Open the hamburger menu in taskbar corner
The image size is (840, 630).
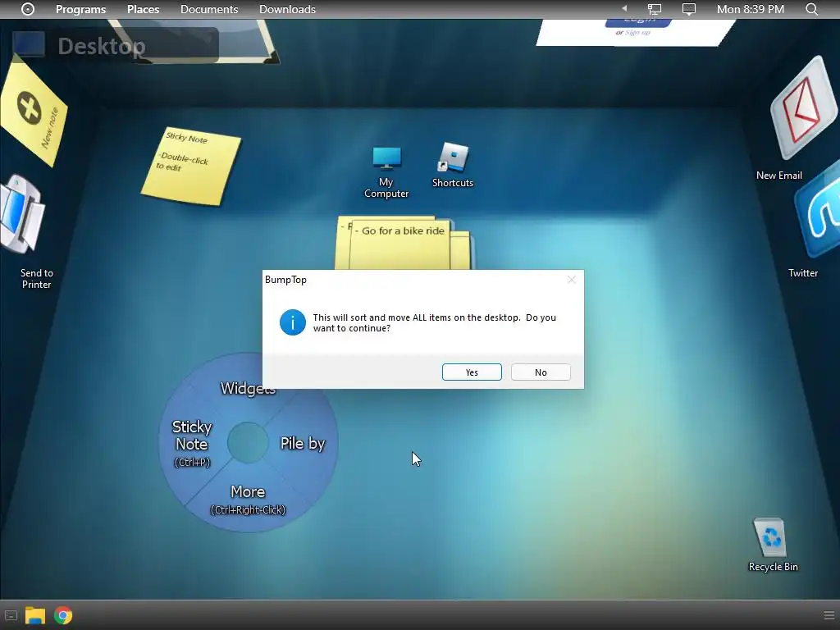click(829, 615)
